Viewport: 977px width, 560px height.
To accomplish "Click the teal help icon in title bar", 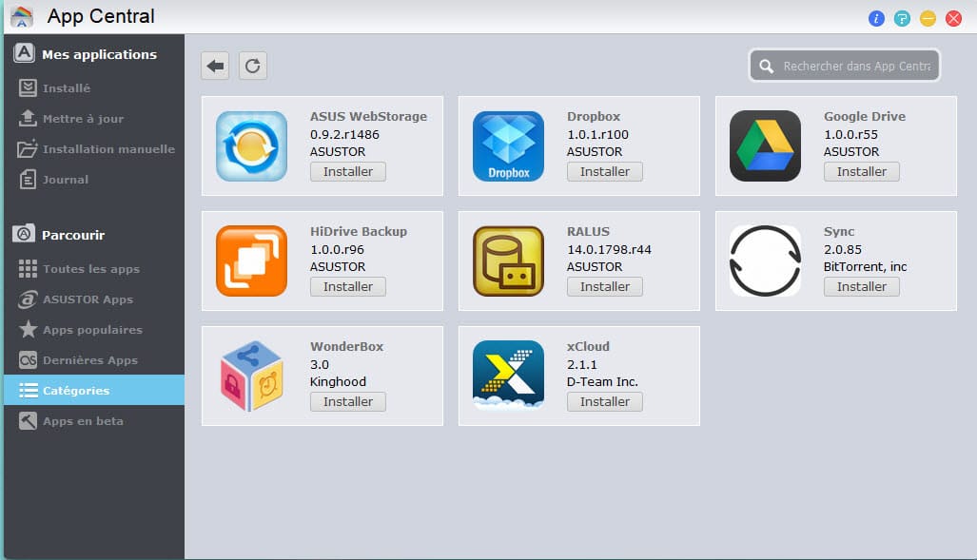I will point(902,18).
